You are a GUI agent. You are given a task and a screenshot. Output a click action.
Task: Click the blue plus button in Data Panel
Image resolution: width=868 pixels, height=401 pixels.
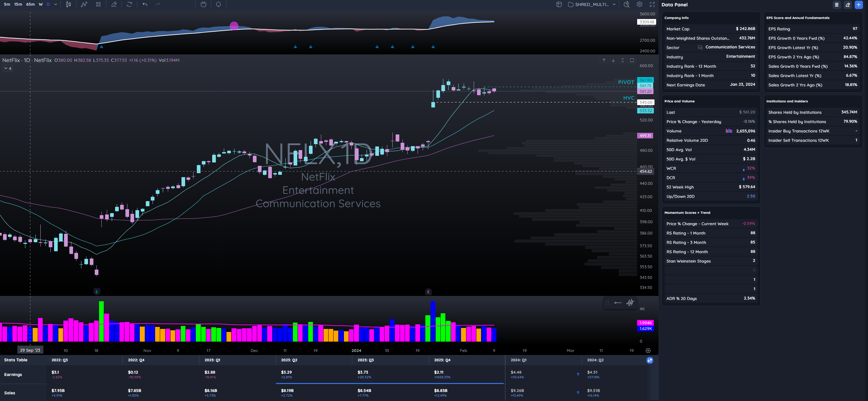[859, 5]
